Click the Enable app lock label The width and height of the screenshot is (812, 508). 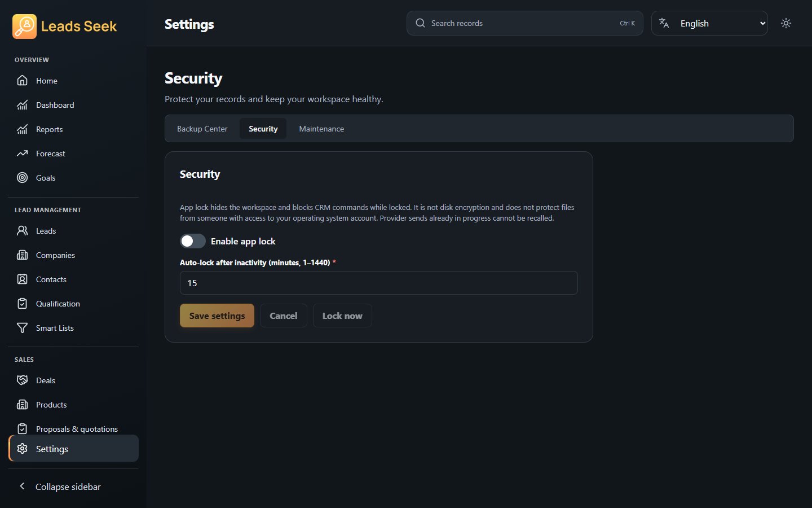[x=243, y=241]
